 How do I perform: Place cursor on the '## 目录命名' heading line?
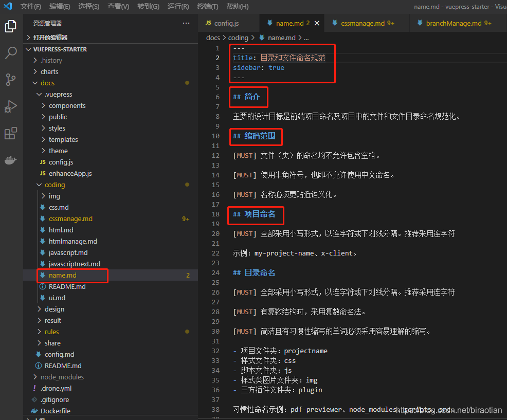point(254,273)
